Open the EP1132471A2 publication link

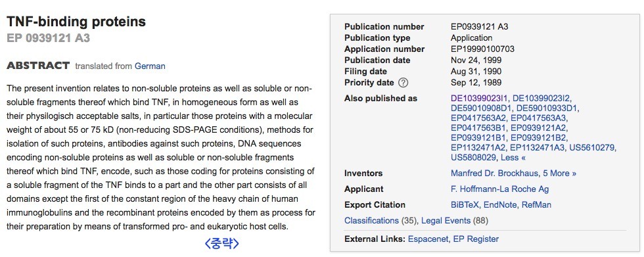pyautogui.click(x=479, y=148)
